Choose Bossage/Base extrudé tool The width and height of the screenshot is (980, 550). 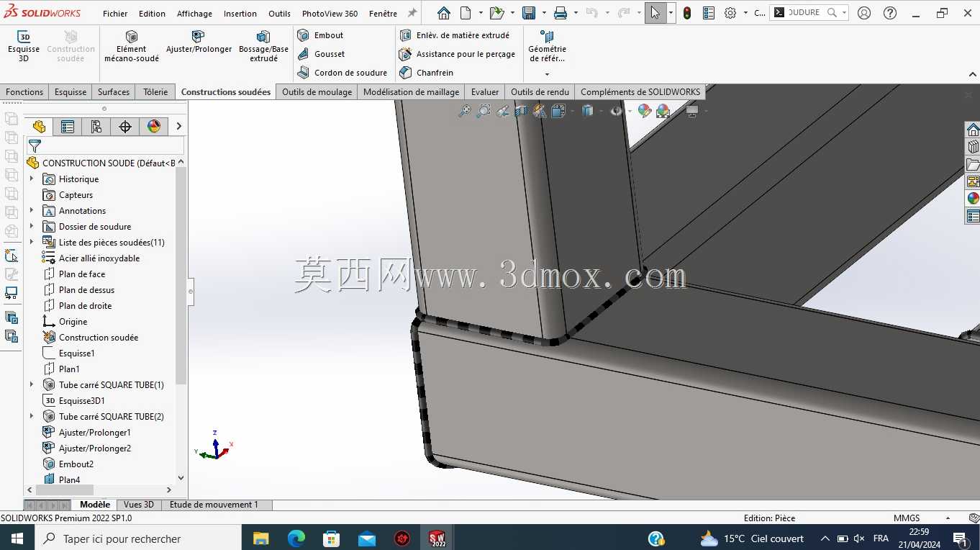[x=263, y=46]
